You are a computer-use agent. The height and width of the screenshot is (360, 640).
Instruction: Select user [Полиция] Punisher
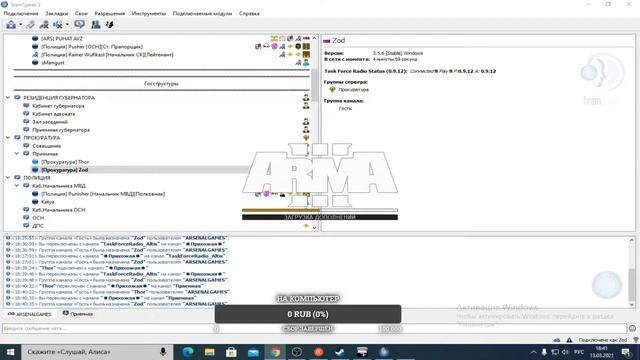[103, 194]
